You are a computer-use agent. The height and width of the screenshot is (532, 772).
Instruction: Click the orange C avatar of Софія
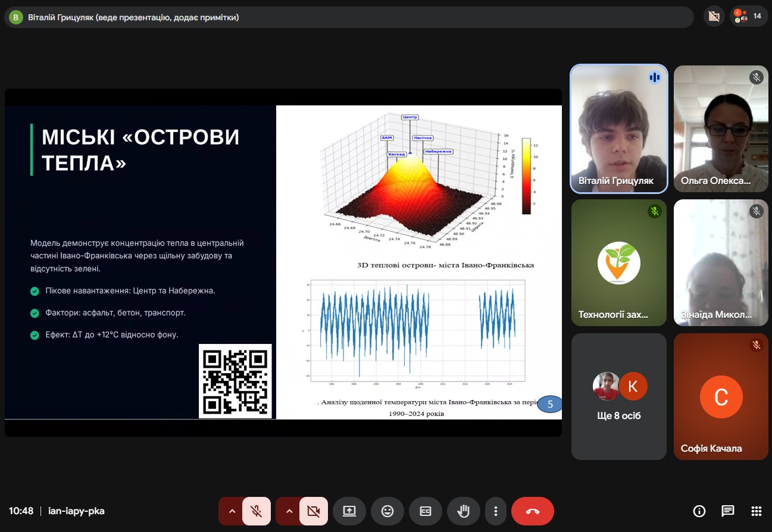pos(721,397)
